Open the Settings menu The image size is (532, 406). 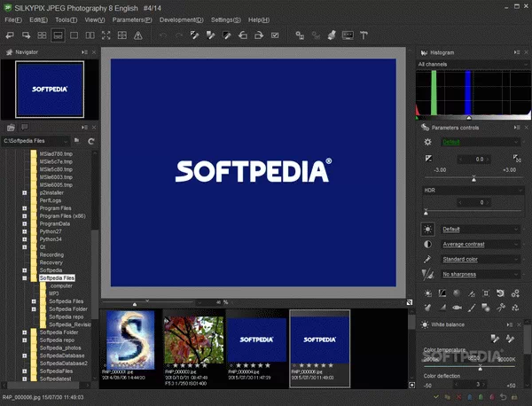point(226,20)
